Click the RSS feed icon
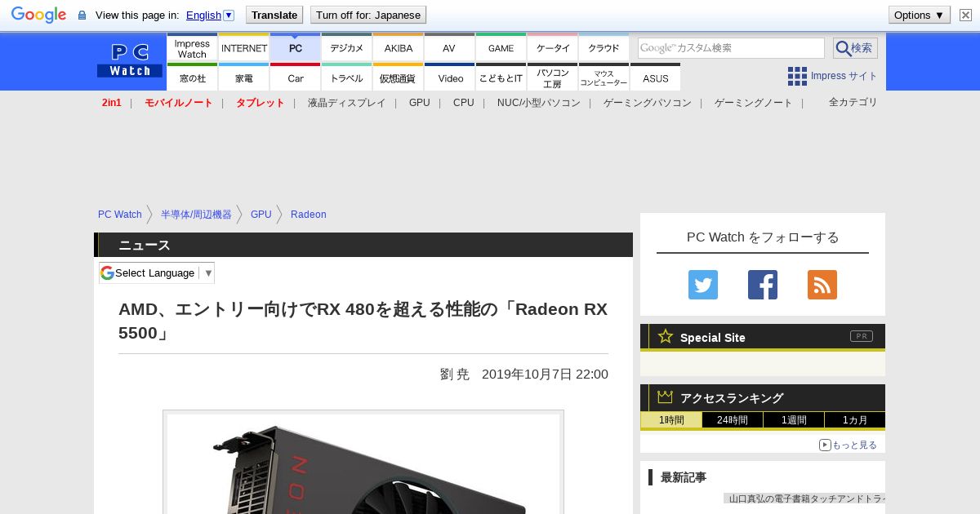This screenshot has width=980, height=514. (822, 285)
